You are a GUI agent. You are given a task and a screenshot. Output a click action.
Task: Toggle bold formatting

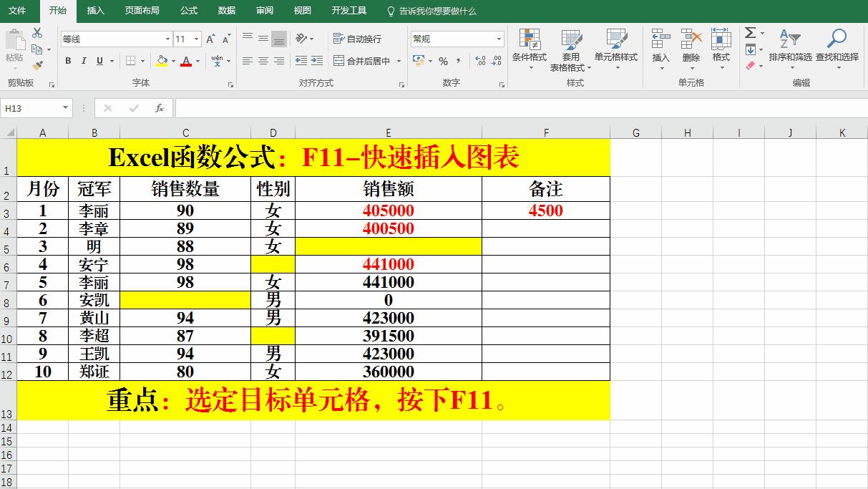pos(67,61)
